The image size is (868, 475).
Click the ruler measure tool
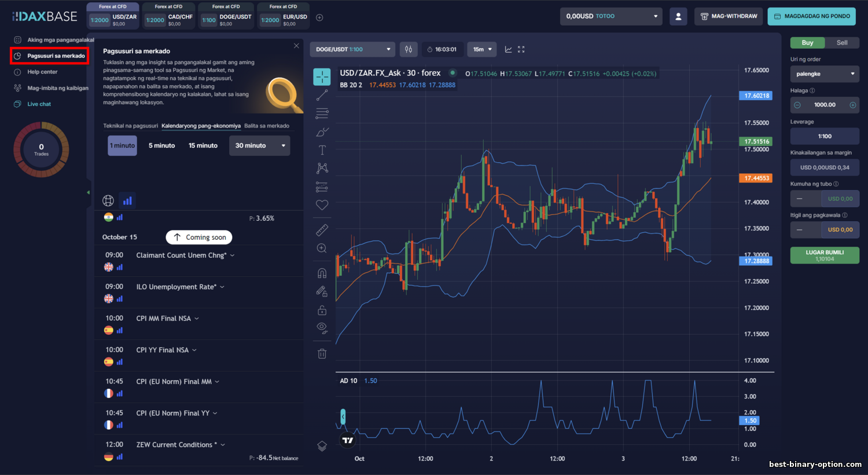tap(322, 230)
